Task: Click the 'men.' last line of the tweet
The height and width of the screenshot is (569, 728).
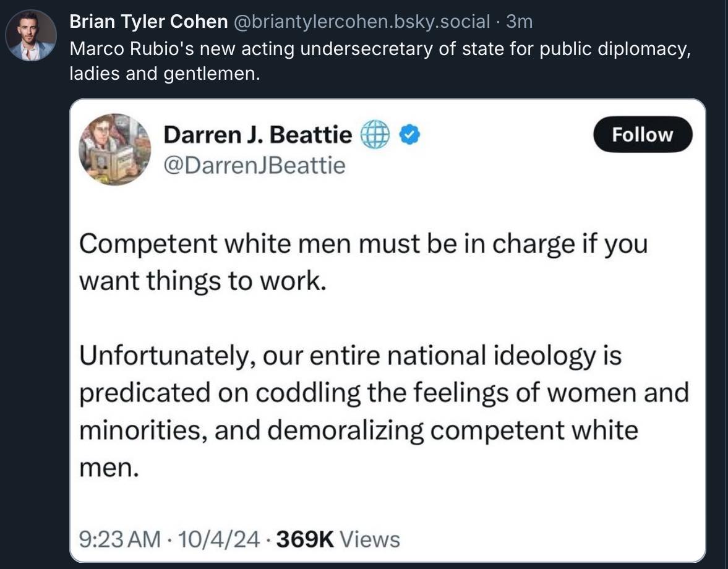Action: (109, 468)
